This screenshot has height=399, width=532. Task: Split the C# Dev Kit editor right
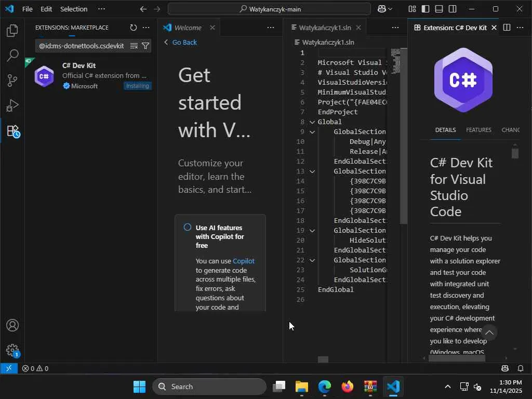click(x=507, y=28)
